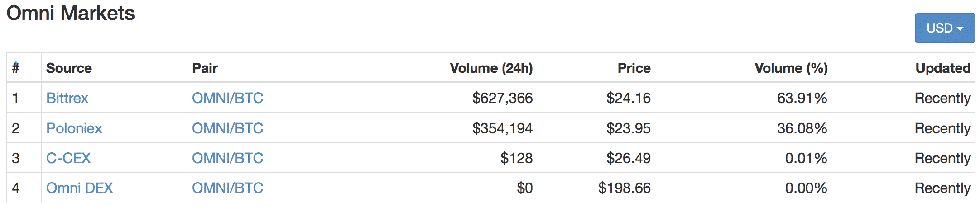Select the $198.66 price cell

pyautogui.click(x=625, y=188)
